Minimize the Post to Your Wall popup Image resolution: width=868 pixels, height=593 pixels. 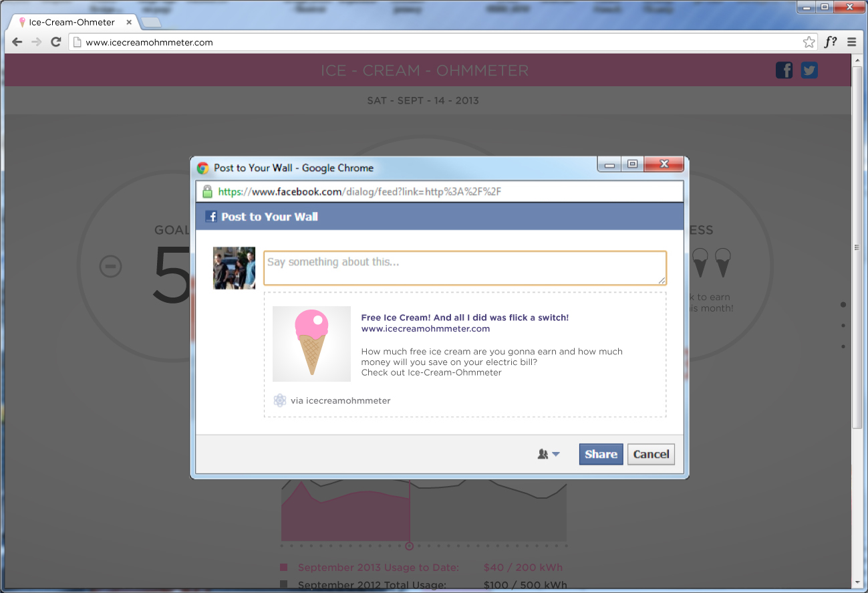(x=609, y=164)
